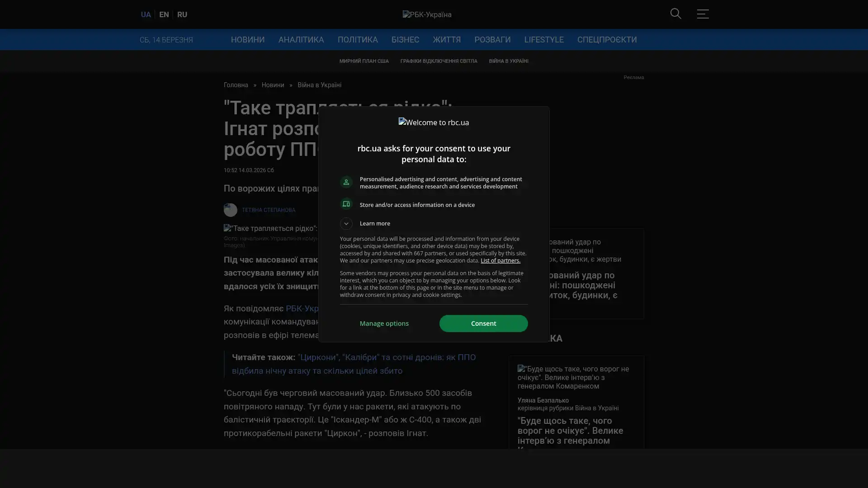Click the author avatar of Тетяна Степанова
Image resolution: width=868 pixels, height=488 pixels.
[x=231, y=210]
